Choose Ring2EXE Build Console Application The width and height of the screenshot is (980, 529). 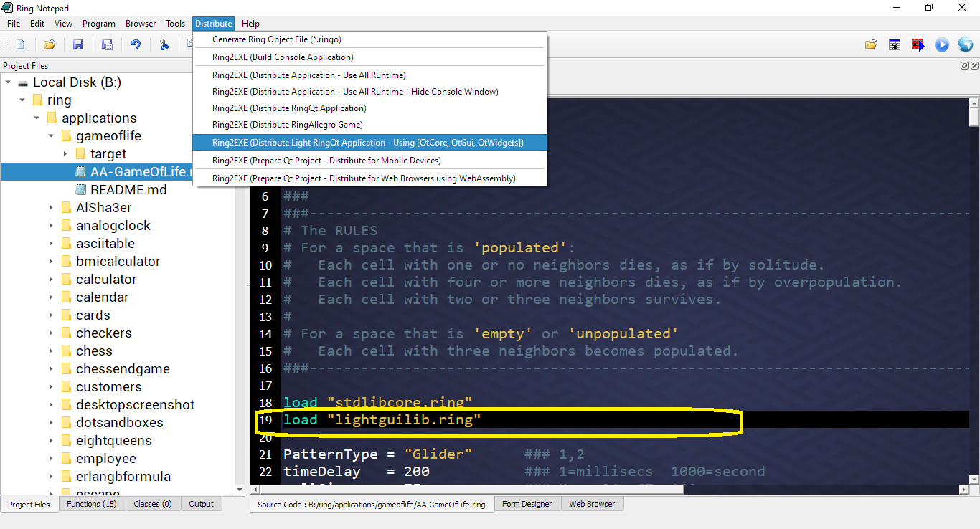[283, 57]
